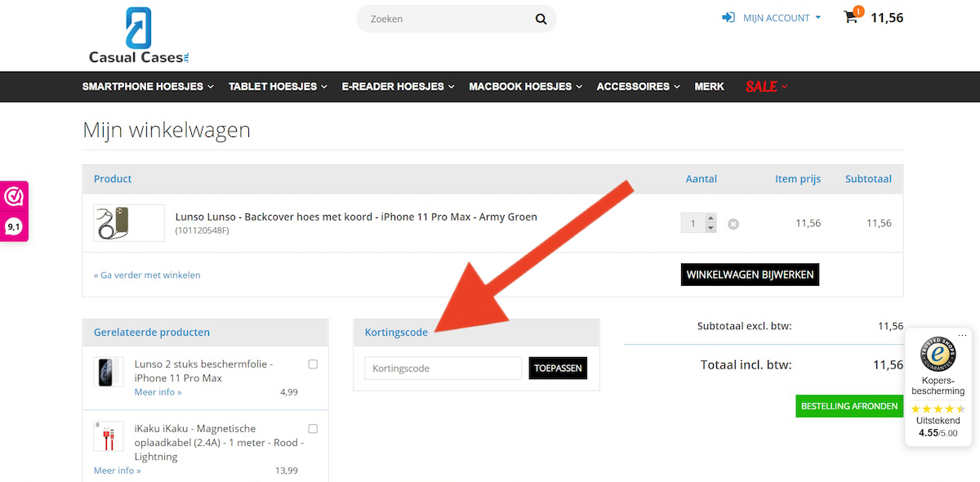Screen dimensions: 980x482
Task: Expand Accessoires menu
Action: [639, 87]
